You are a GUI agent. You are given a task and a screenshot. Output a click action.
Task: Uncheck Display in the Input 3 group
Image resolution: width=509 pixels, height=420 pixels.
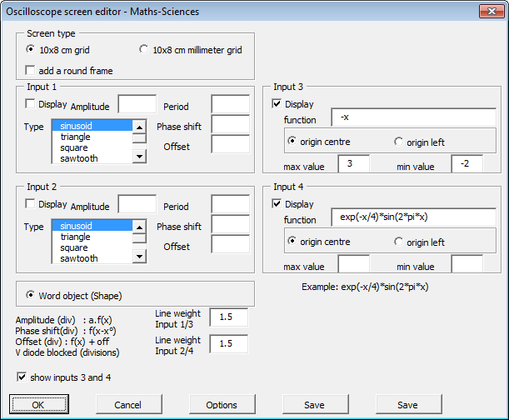coord(278,104)
